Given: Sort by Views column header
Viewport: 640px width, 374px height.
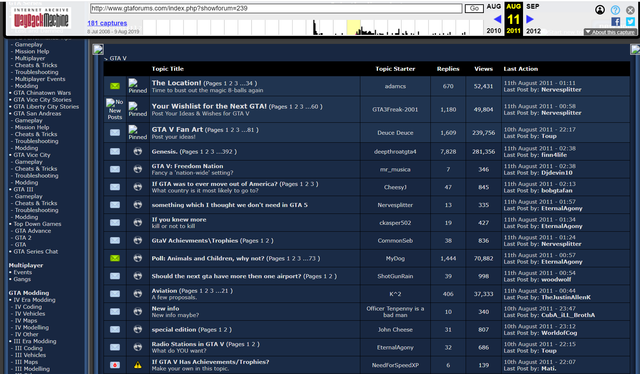Looking at the screenshot, I should click(x=483, y=69).
